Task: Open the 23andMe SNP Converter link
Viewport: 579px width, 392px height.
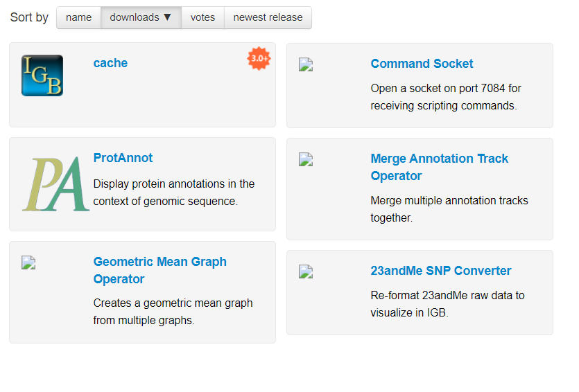Action: (x=440, y=271)
